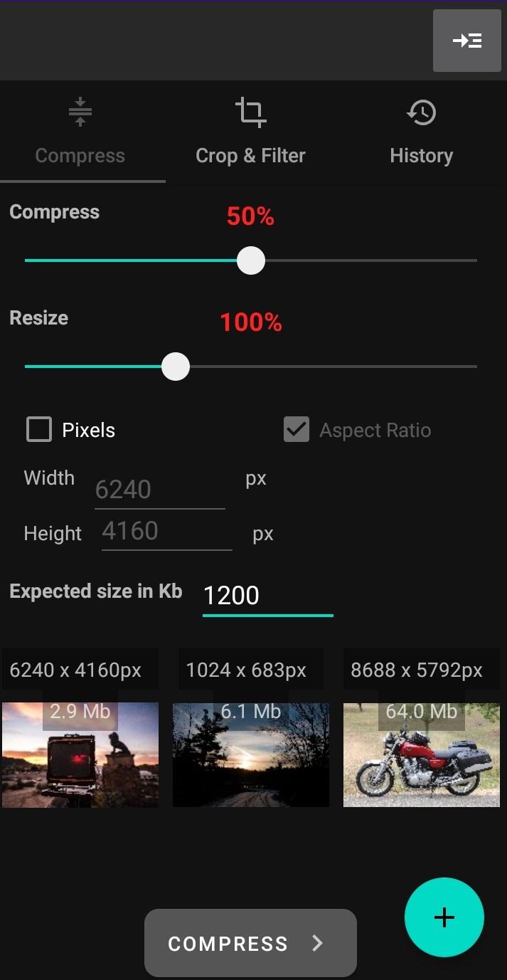Viewport: 507px width, 980px height.
Task: Toggle the Aspect Ratio checkbox
Action: 297,430
